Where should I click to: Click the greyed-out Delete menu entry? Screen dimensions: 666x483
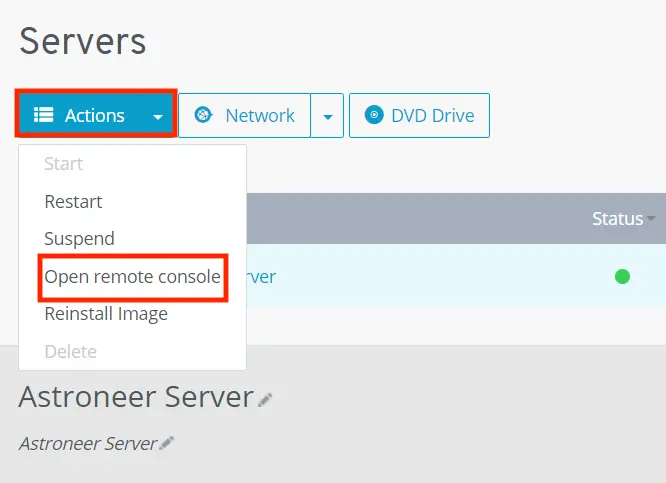(71, 352)
